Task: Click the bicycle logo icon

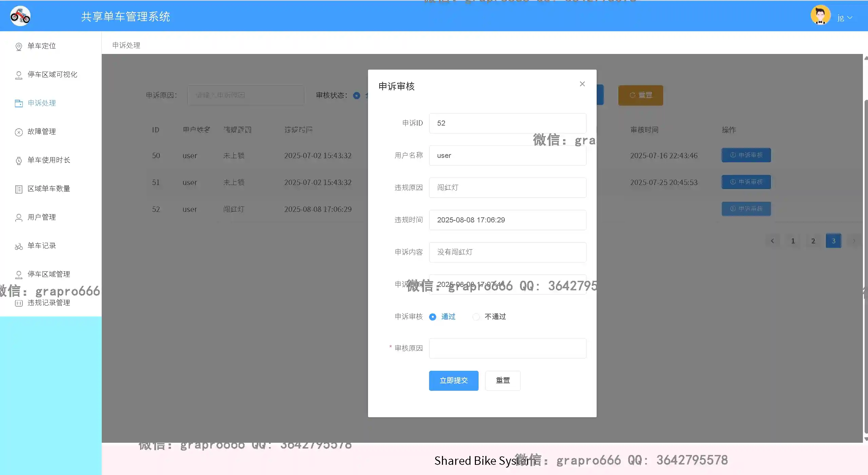Action: coord(20,16)
